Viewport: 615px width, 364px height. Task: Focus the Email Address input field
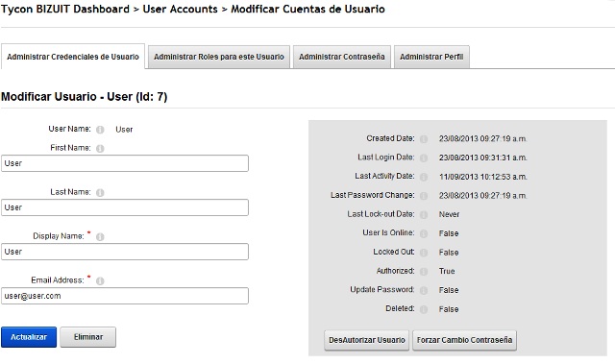125,296
